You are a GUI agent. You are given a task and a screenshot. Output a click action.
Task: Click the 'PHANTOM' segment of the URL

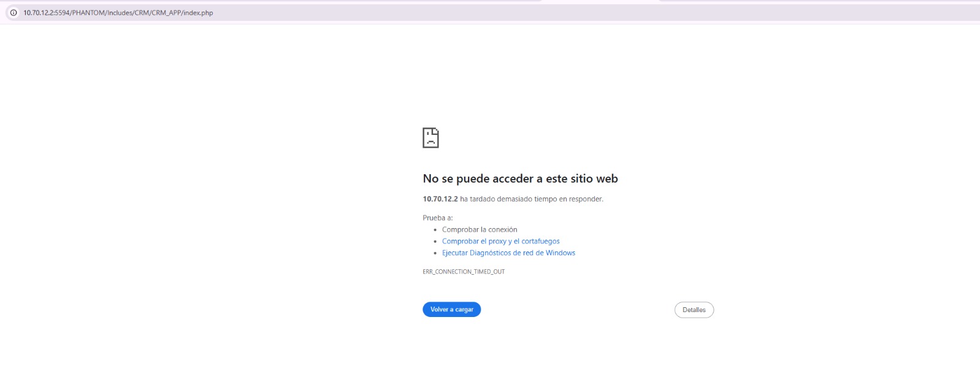tap(88, 13)
